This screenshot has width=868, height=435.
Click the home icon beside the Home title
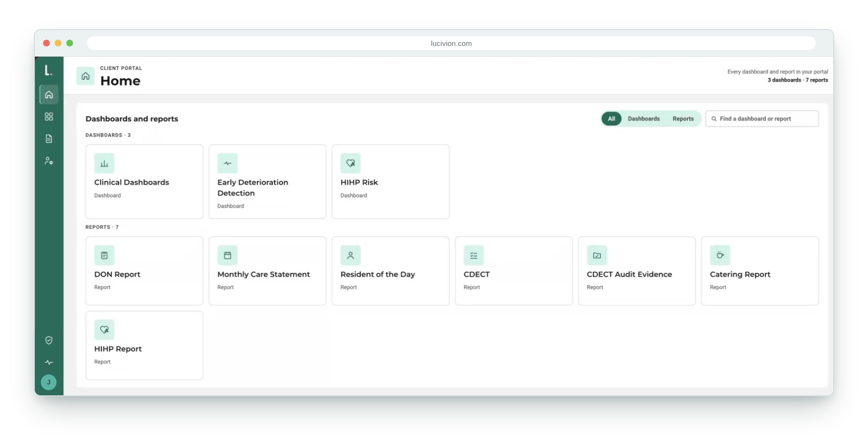(86, 76)
